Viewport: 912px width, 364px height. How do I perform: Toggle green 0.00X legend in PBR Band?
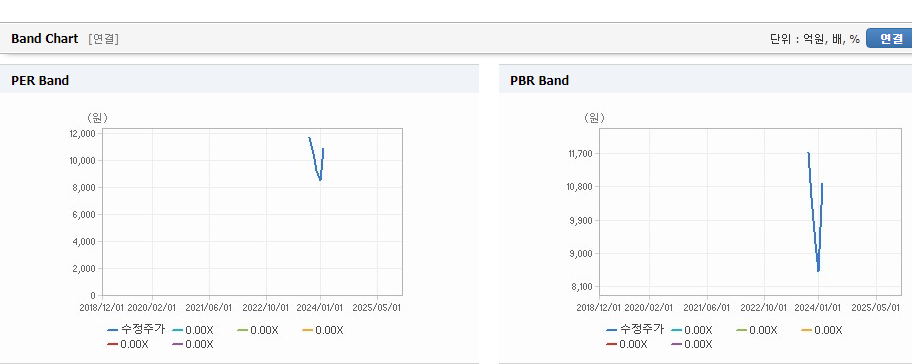click(757, 330)
